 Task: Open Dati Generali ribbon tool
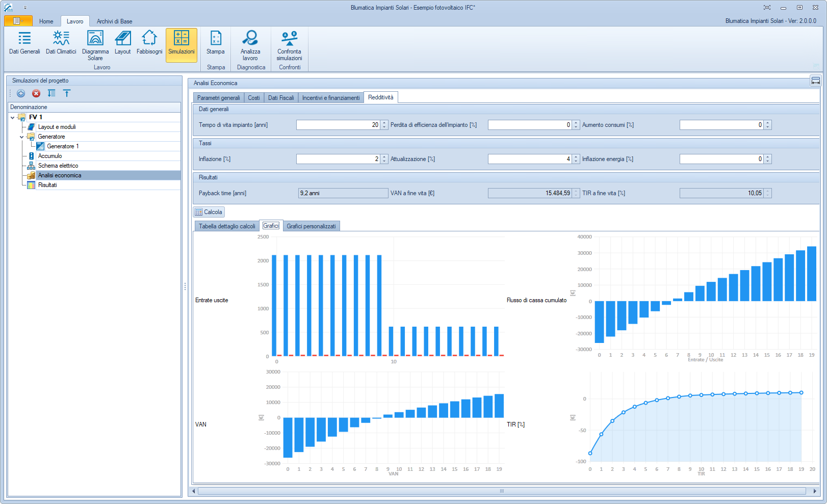tap(24, 43)
